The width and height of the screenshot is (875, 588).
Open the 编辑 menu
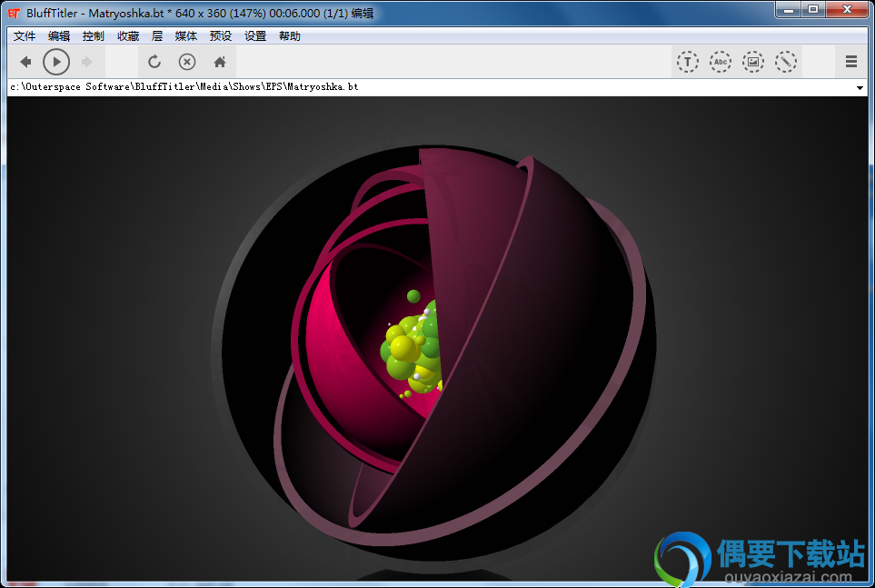coord(59,36)
